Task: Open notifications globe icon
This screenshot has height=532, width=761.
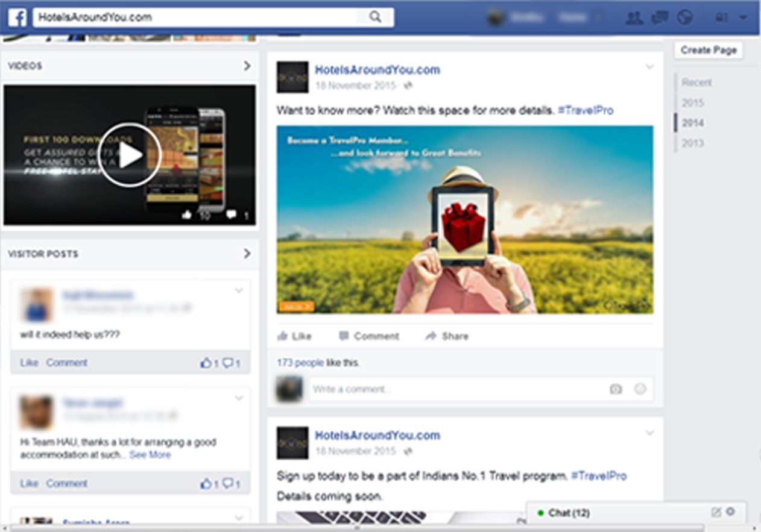Action: 685,18
